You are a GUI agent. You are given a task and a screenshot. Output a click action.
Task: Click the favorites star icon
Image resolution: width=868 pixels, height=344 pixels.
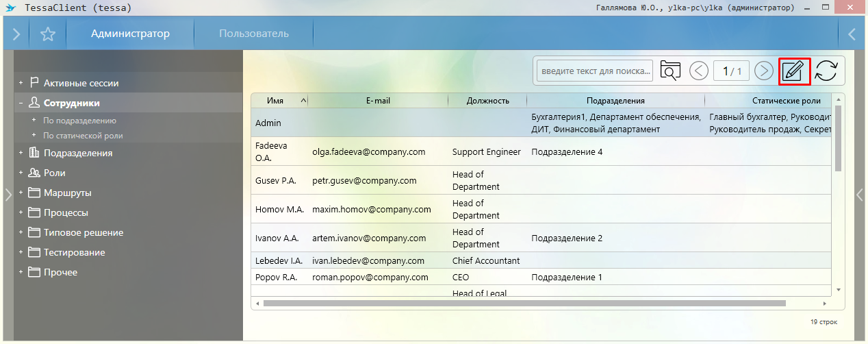coord(47,34)
